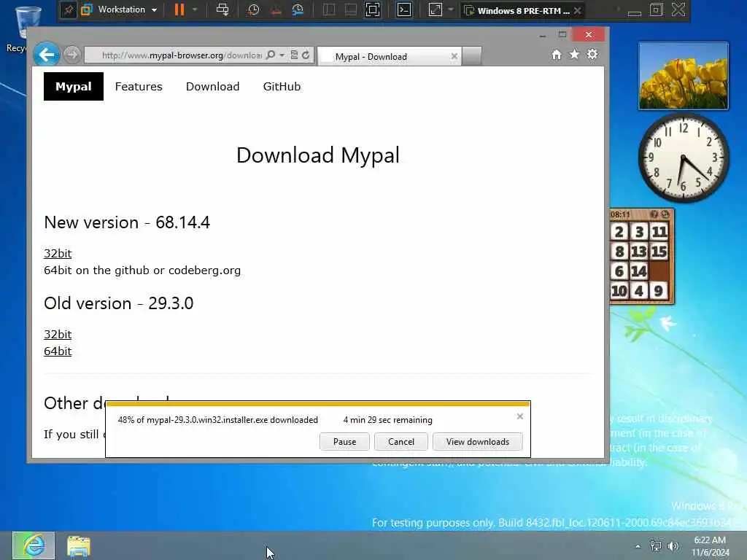Pin the VMware toolbar with pushpin icon
This screenshot has width=747, height=560.
coord(68,10)
